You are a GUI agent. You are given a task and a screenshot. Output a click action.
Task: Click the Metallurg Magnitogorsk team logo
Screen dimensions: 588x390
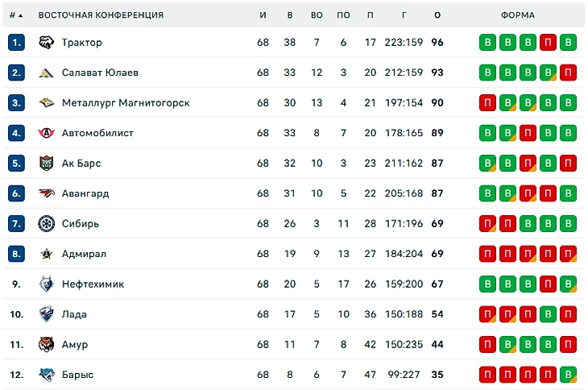coord(46,103)
